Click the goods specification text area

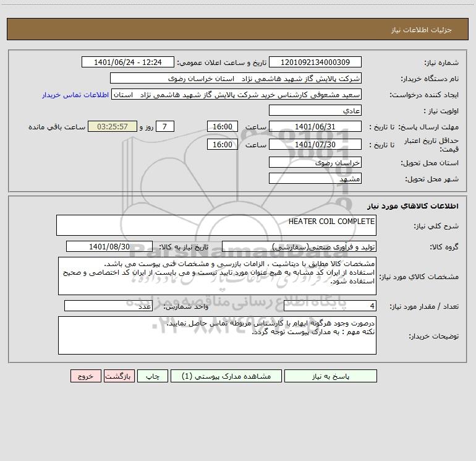[x=217, y=276]
